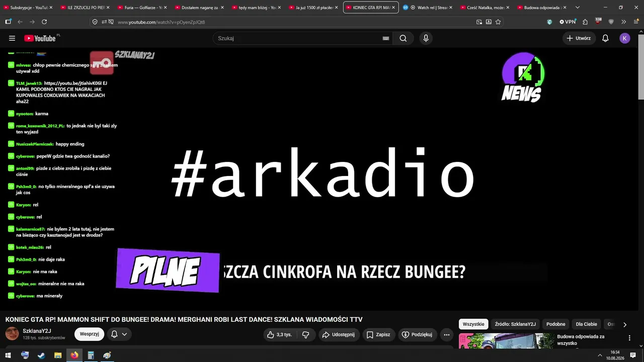
Task: Open 'Budowa odpowiada za wszystko' title link
Action: 581,340
